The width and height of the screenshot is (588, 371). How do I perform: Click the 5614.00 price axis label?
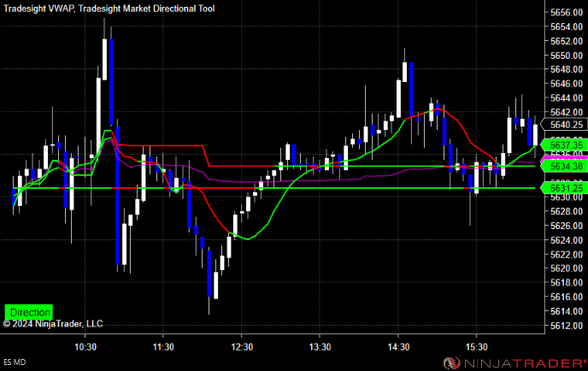[567, 311]
